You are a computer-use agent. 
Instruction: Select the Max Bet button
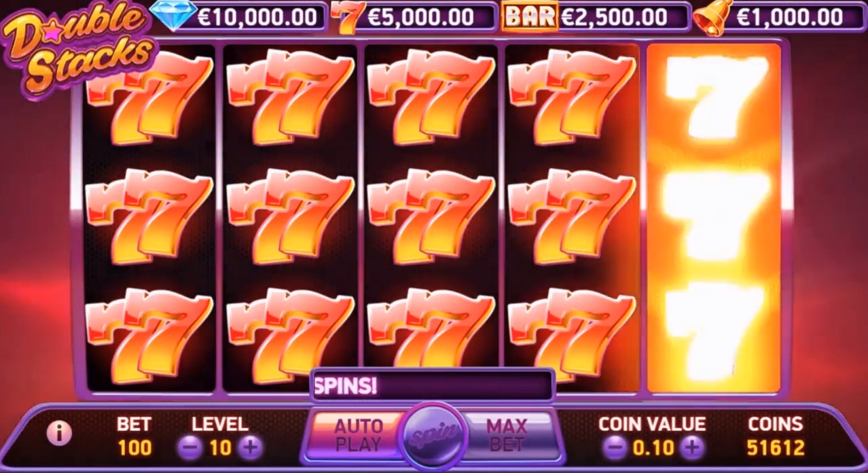tap(507, 435)
